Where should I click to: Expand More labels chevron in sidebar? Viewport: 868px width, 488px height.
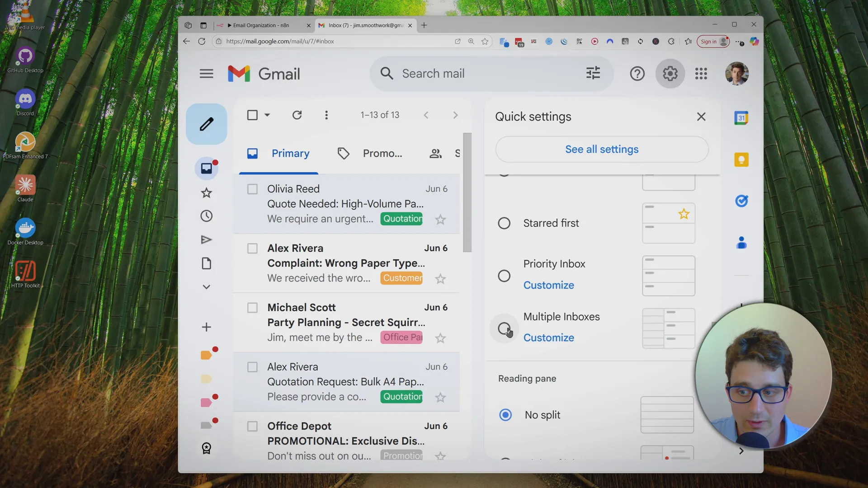[207, 287]
